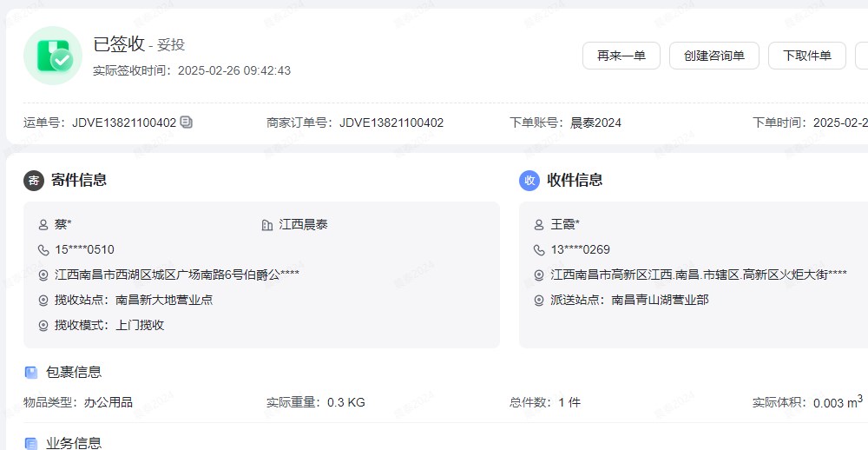
Task: Select the delivery station 南昌青山湖营业部
Action: pyautogui.click(x=660, y=300)
